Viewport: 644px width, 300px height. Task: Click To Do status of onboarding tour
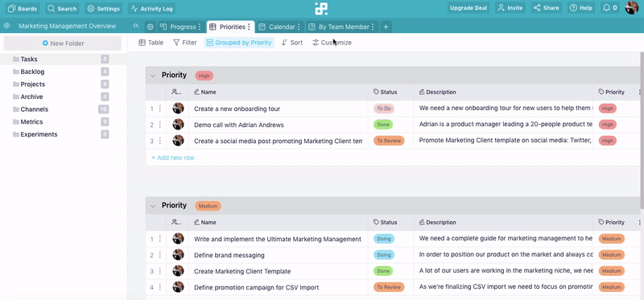384,109
